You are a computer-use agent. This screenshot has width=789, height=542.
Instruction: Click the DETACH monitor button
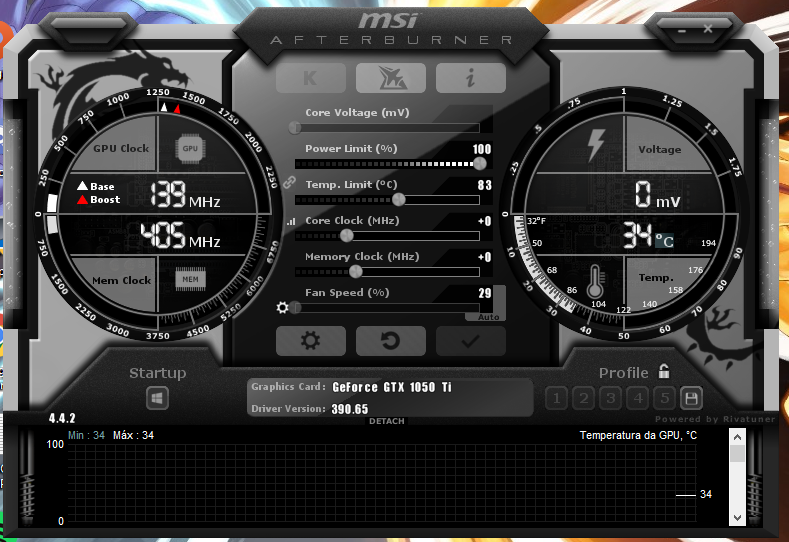tap(386, 421)
